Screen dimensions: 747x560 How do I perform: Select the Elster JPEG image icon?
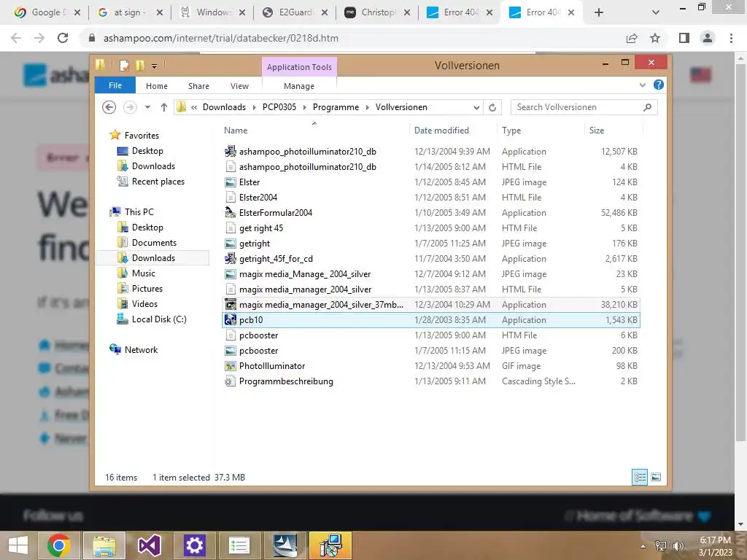[230, 182]
